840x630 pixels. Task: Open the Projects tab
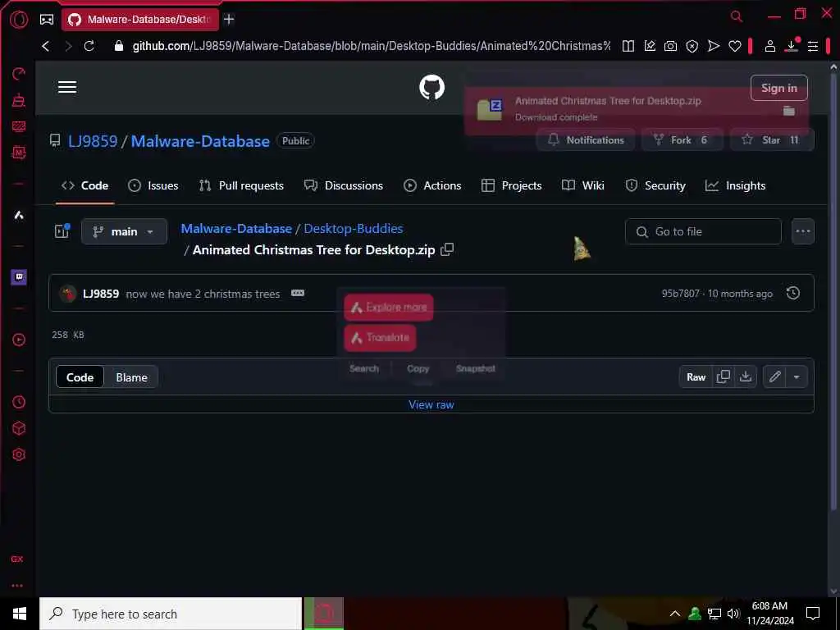[x=511, y=185]
